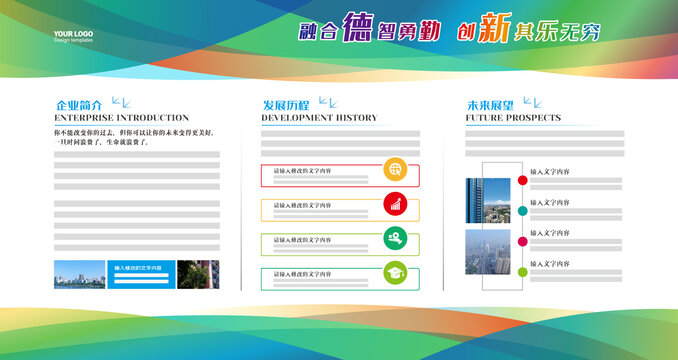678x360 pixels.
Task: Click the teal-bordered bottom text box
Action: point(340,279)
